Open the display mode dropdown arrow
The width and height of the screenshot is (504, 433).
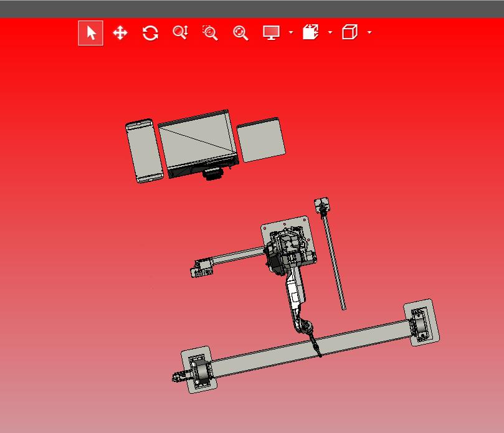tap(291, 32)
